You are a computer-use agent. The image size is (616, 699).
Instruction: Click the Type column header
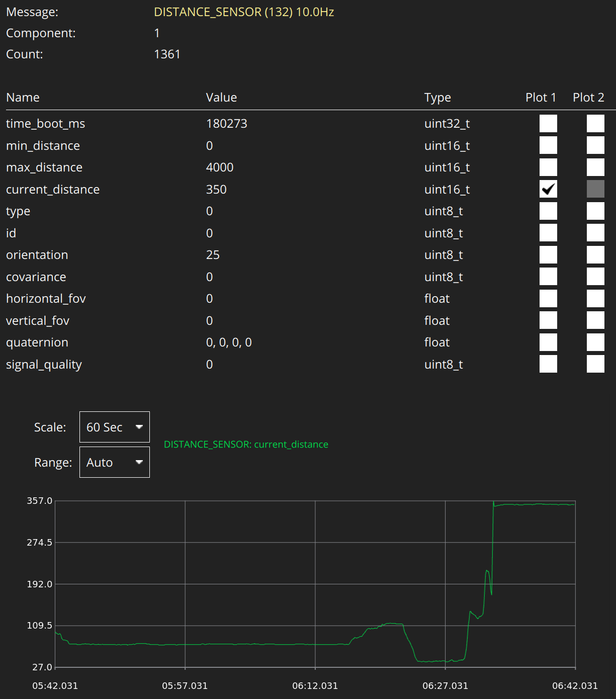(437, 98)
